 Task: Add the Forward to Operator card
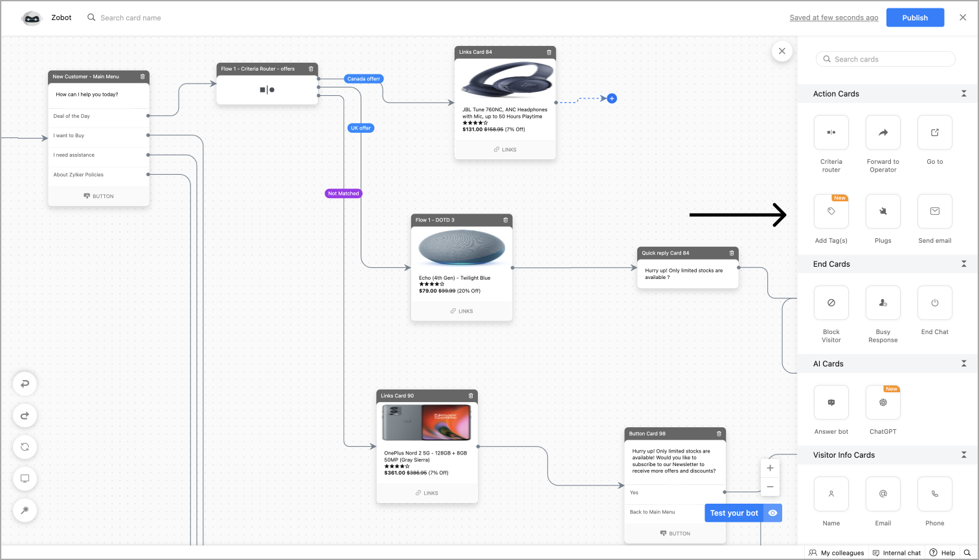[883, 133]
